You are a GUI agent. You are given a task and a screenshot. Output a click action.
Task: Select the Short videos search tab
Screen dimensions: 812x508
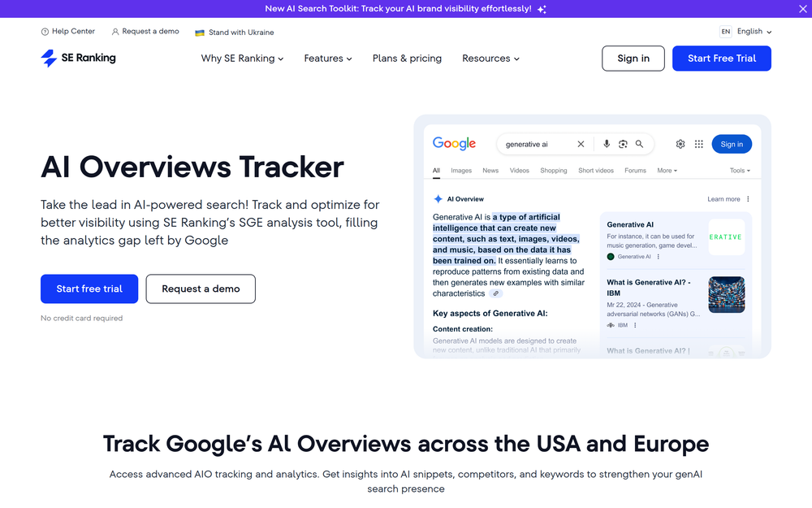596,171
